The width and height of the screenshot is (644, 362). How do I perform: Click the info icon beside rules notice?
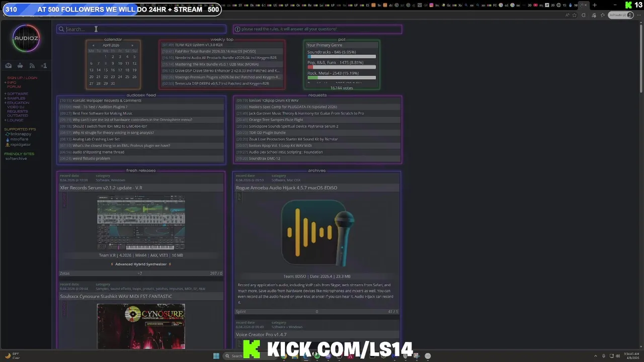(237, 29)
